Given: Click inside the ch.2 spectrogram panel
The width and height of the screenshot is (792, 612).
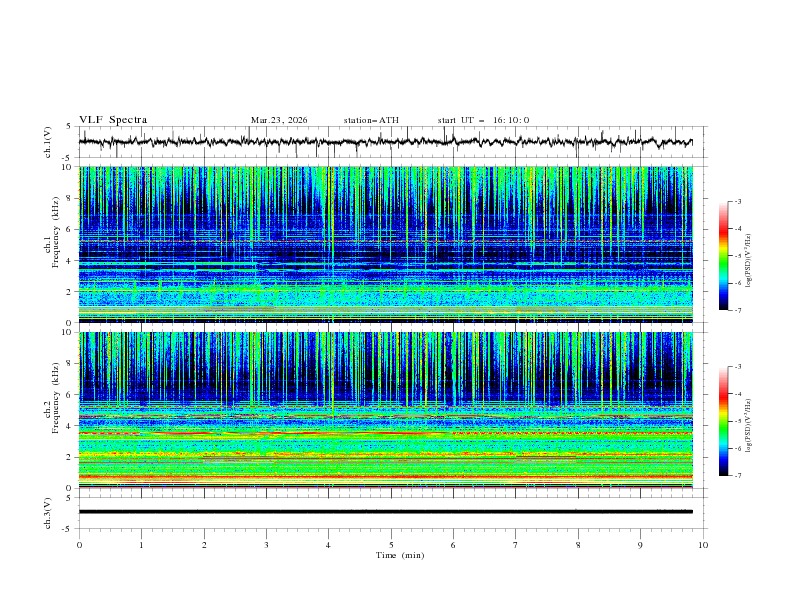Looking at the screenshot, I should tap(390, 409).
